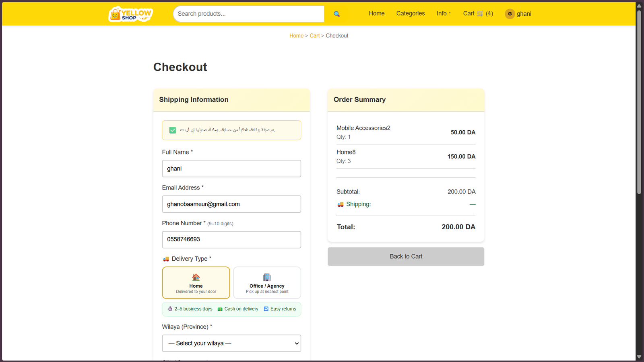Click the Shipping Information heading

click(194, 99)
